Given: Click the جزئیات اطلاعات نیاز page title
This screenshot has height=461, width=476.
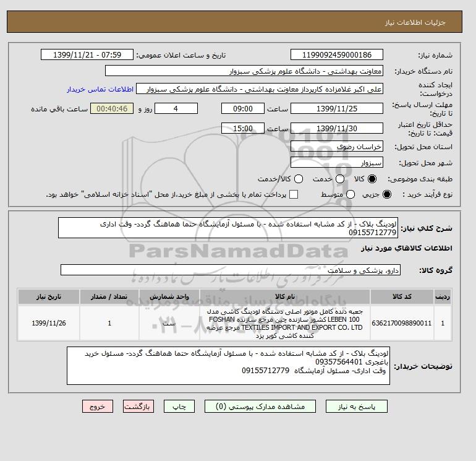Looking at the screenshot, I should click(415, 22).
